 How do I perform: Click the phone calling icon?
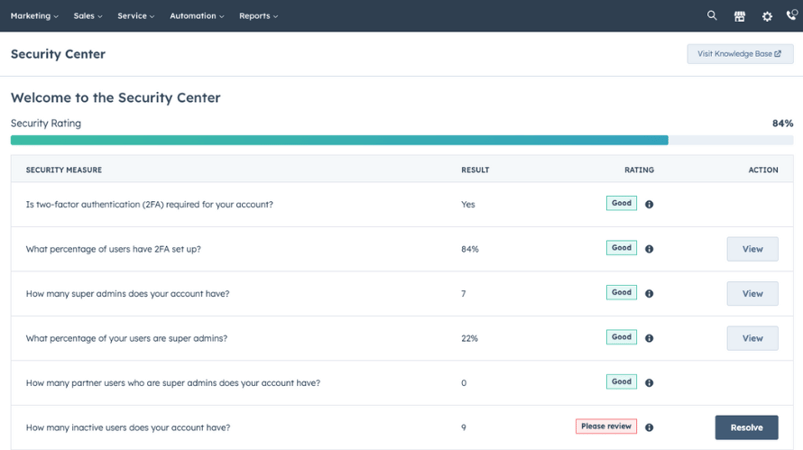point(792,15)
